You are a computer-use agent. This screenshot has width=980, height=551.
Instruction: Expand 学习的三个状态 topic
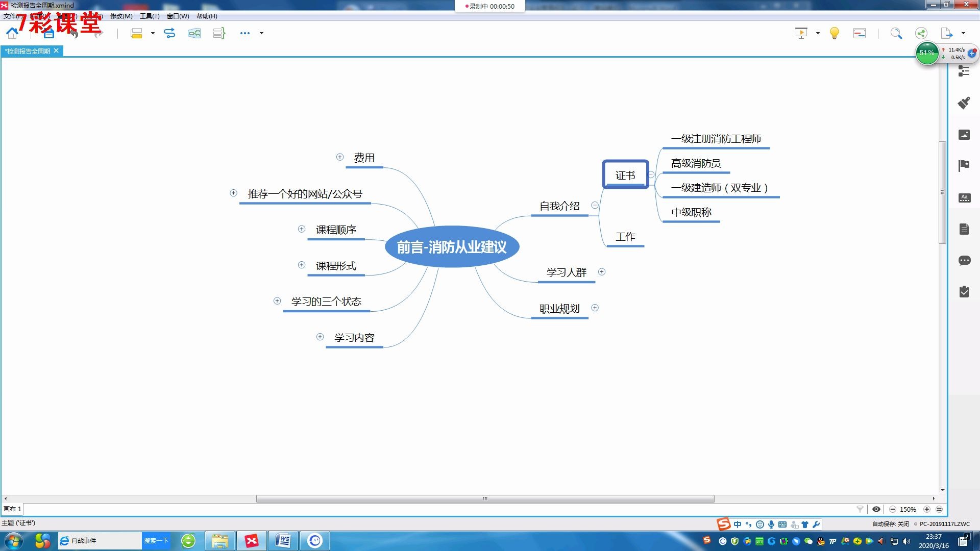pyautogui.click(x=277, y=301)
